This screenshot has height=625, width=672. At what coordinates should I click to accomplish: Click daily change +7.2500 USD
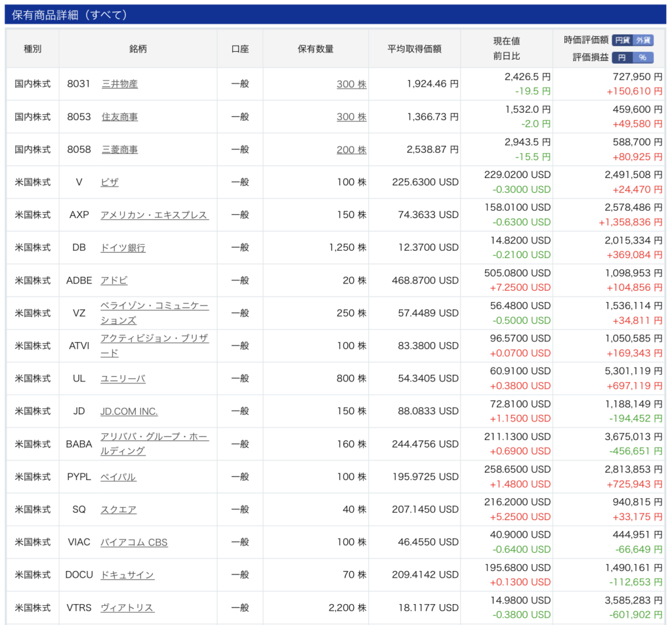tap(520, 288)
